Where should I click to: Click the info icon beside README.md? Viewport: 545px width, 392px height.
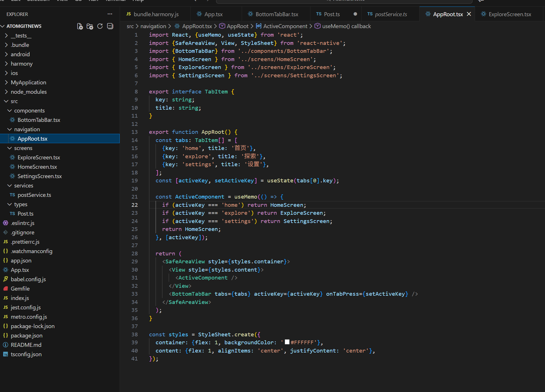(x=5, y=345)
